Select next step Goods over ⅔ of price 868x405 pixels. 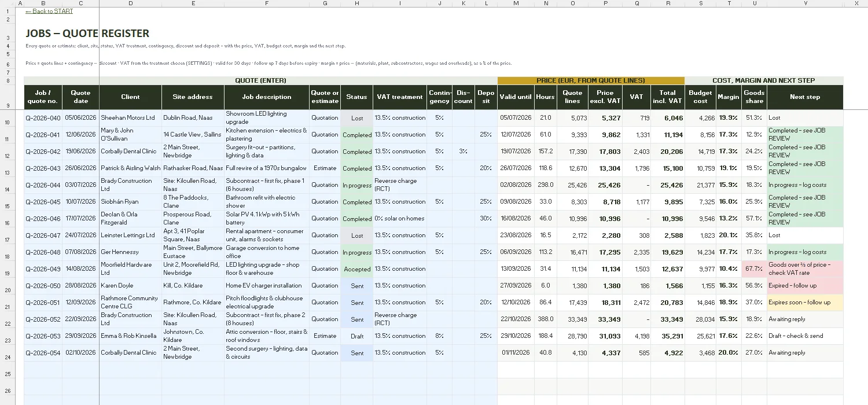tap(805, 269)
